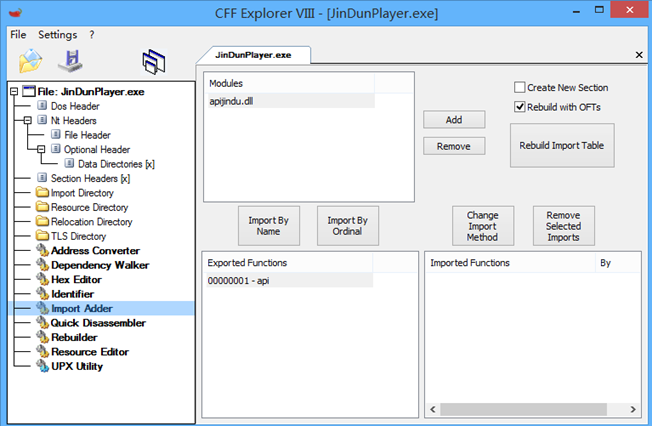Click the Modules column header

coord(290,83)
